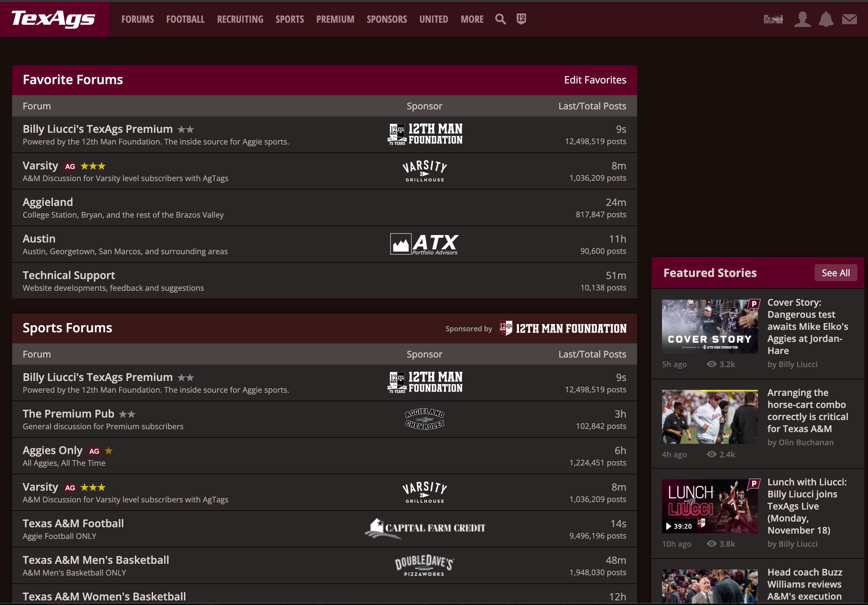This screenshot has height=605, width=868.
Task: Click the Varsity Grillhouse sponsor icon
Action: click(x=424, y=170)
